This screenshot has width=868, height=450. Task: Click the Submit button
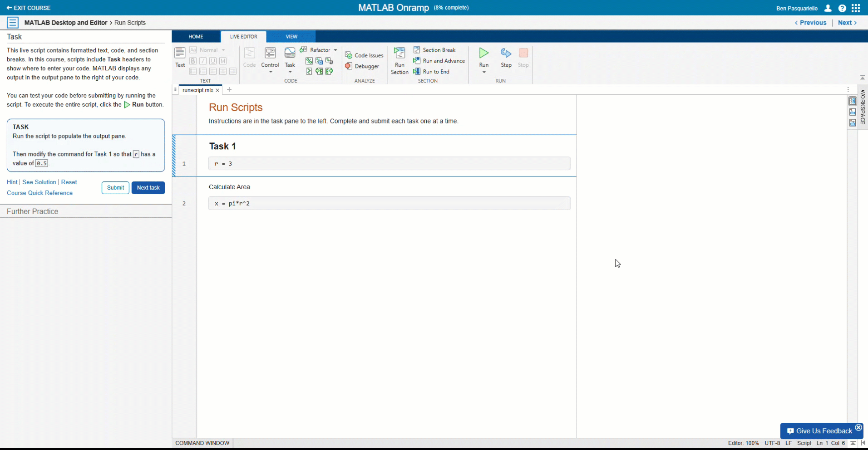115,188
